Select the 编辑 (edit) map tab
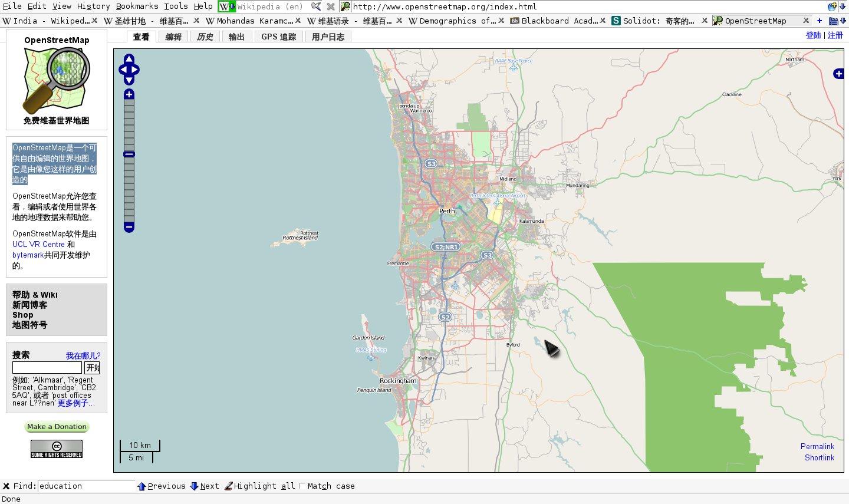The height and width of the screenshot is (504, 849). 173,37
